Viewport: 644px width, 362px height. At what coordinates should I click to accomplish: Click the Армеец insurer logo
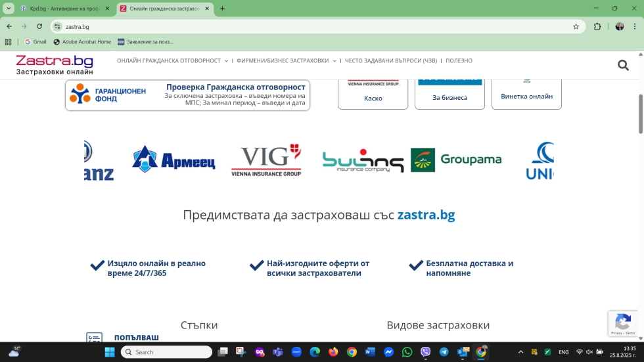click(173, 159)
